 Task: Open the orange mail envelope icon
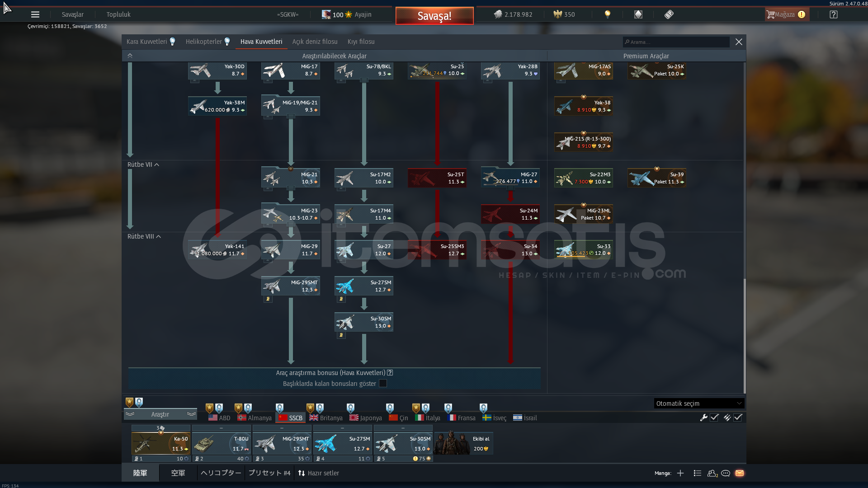click(x=740, y=473)
